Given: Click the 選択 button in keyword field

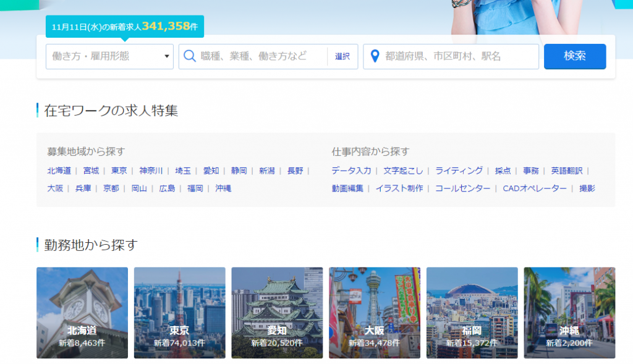Looking at the screenshot, I should coord(342,56).
